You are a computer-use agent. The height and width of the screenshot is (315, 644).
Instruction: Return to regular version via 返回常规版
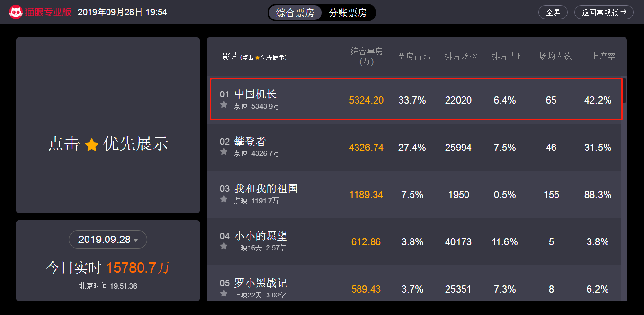click(604, 13)
